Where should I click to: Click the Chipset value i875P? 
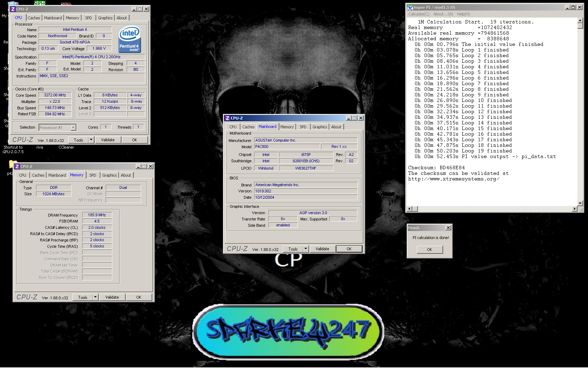306,155
